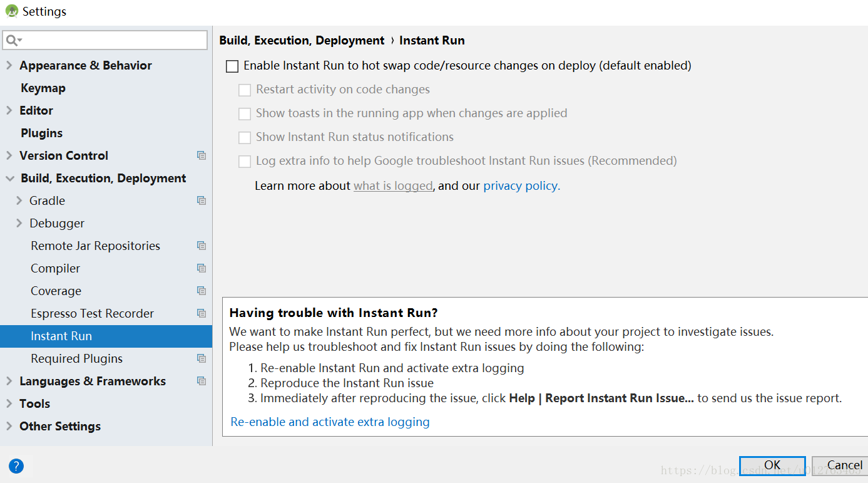Toggle Restart activity on code changes
Viewport: 868px width, 483px height.
(245, 90)
